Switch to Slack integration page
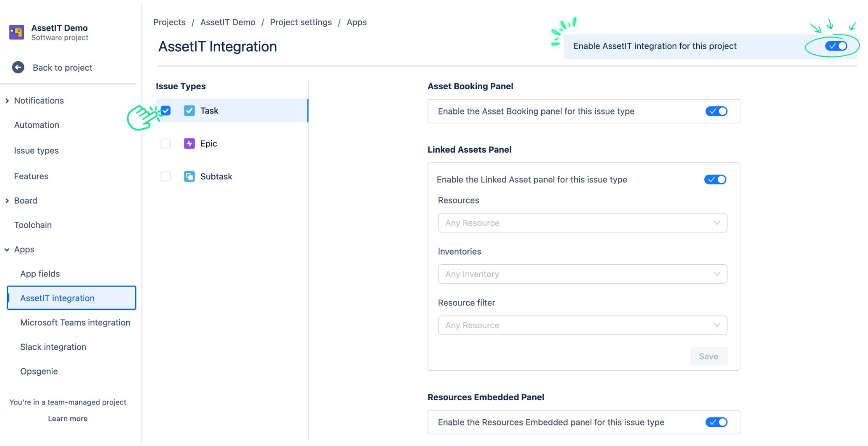This screenshot has width=868, height=446. pyautogui.click(x=53, y=347)
